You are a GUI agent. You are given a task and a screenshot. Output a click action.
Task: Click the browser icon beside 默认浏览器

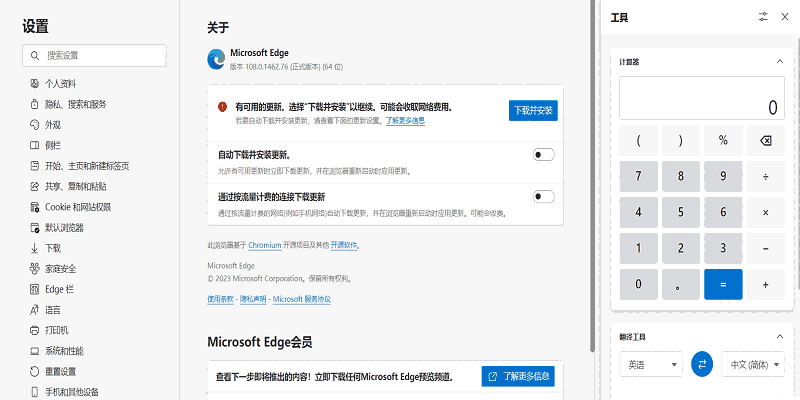point(35,228)
